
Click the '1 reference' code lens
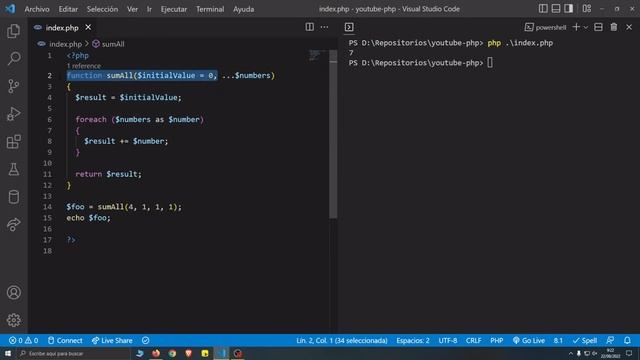click(83, 66)
